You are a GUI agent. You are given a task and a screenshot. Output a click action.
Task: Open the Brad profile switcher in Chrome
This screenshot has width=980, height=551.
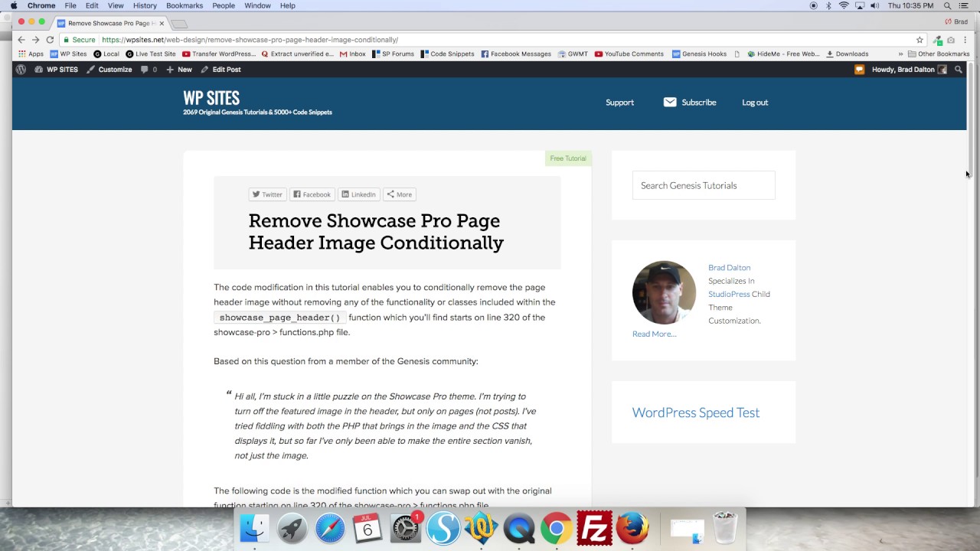pos(957,22)
